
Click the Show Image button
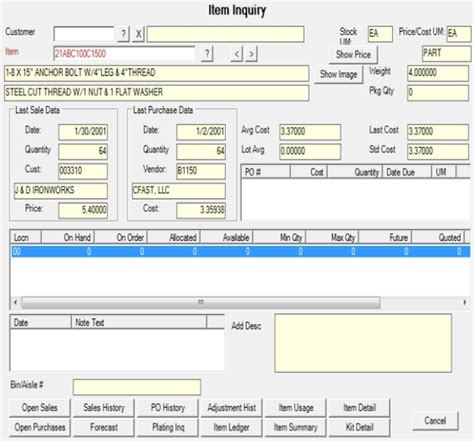click(338, 74)
